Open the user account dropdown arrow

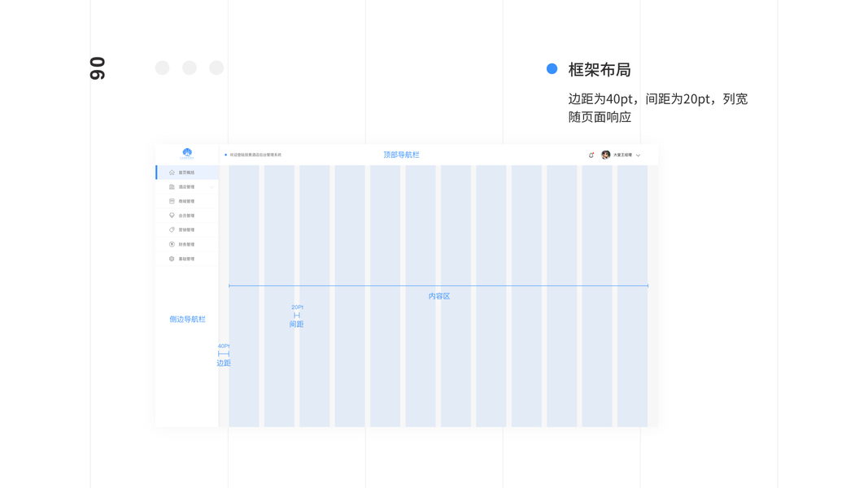pos(639,155)
